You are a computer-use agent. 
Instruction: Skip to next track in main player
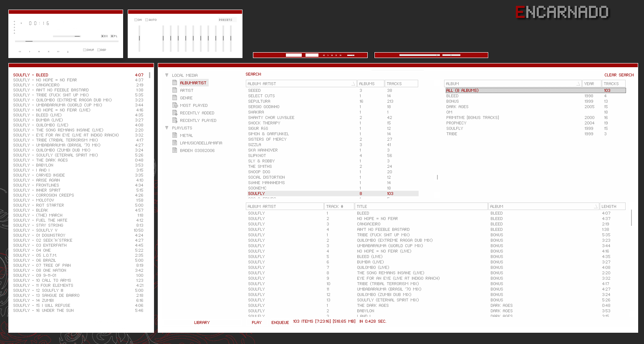pyautogui.click(x=58, y=52)
